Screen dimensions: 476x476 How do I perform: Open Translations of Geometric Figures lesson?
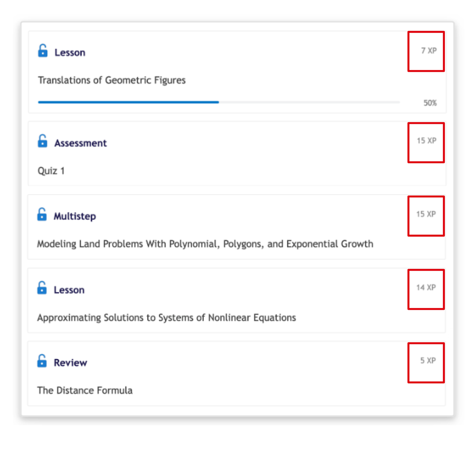click(x=112, y=80)
